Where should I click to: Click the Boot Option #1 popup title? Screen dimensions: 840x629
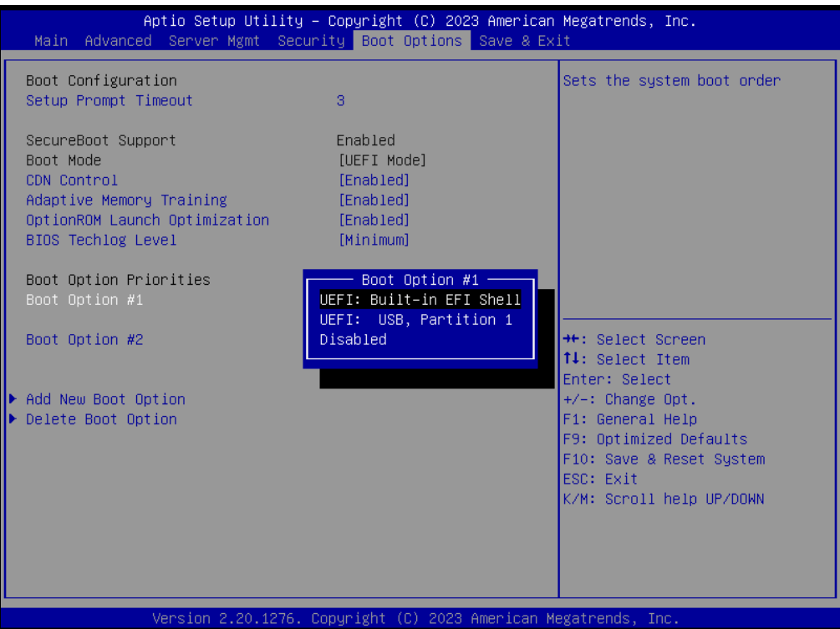pyautogui.click(x=420, y=280)
